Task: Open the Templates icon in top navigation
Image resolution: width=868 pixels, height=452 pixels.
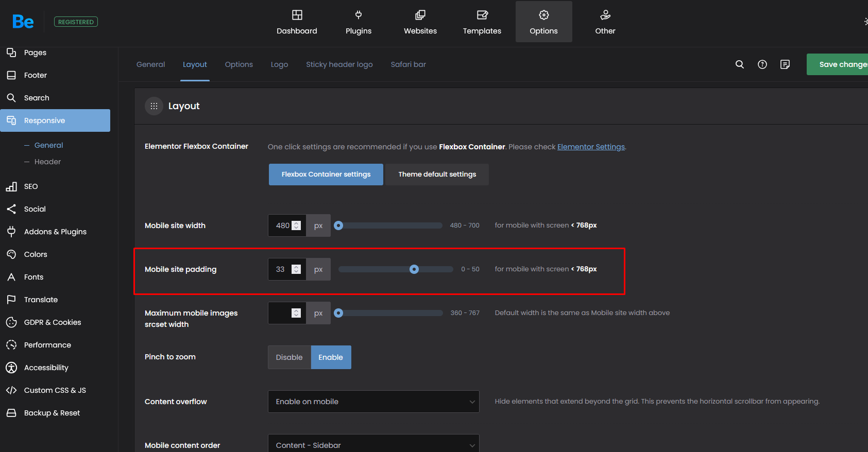Action: [x=482, y=15]
